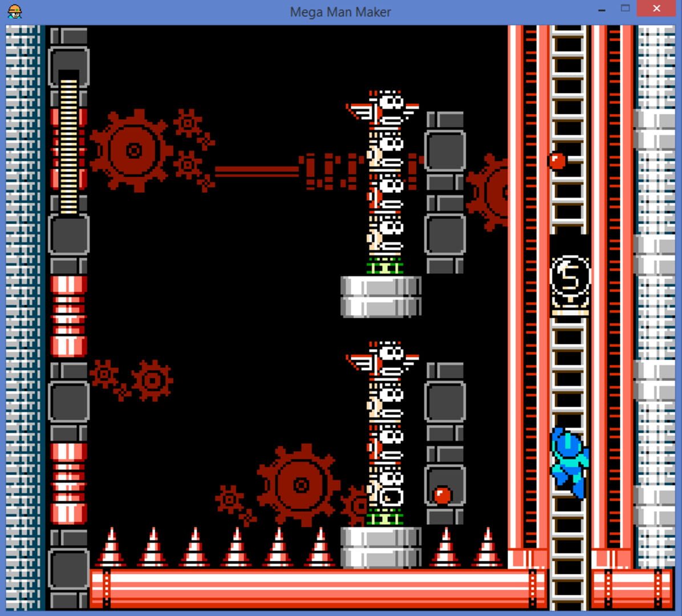Minimize the Mega Man Maker window

(601, 10)
